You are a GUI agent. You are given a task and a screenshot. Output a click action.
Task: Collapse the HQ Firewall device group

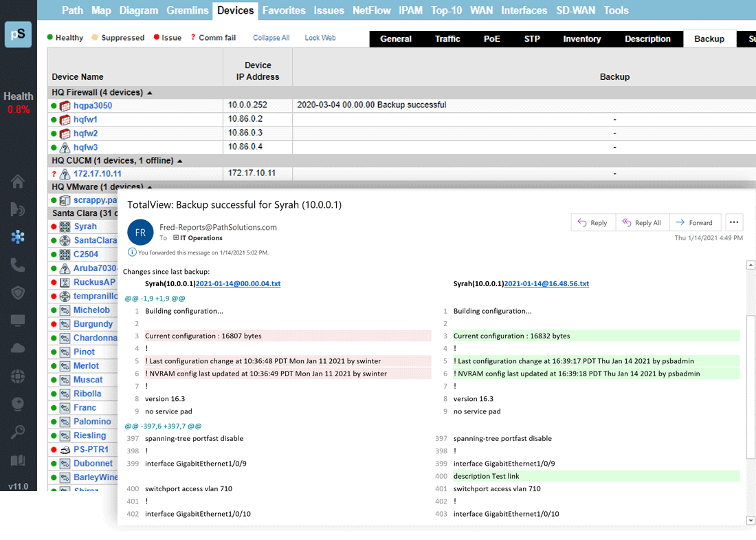tap(150, 92)
